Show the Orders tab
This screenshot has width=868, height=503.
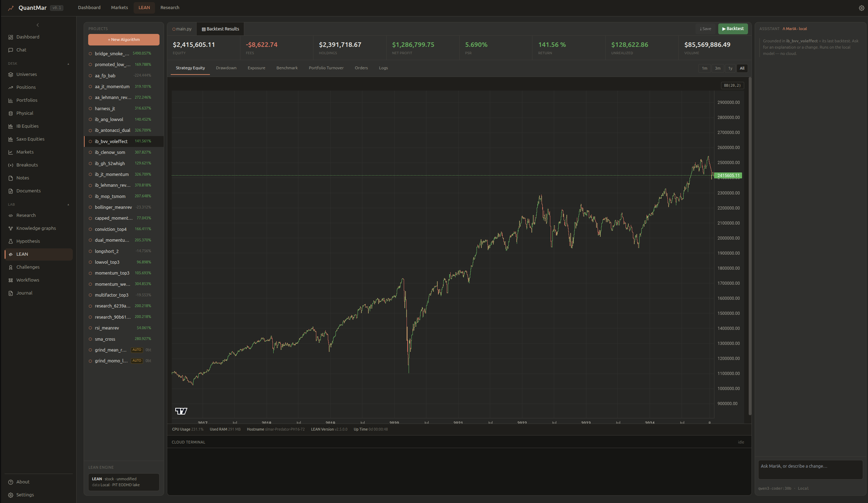click(361, 68)
